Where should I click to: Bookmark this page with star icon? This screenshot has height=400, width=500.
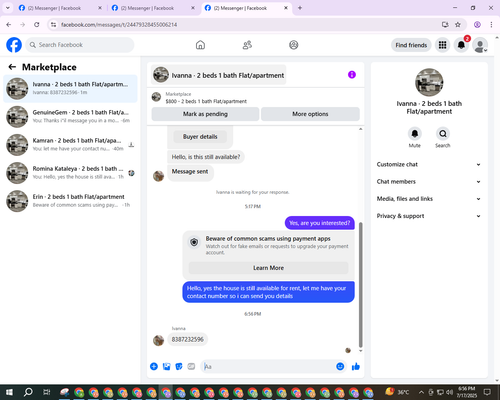point(458,25)
